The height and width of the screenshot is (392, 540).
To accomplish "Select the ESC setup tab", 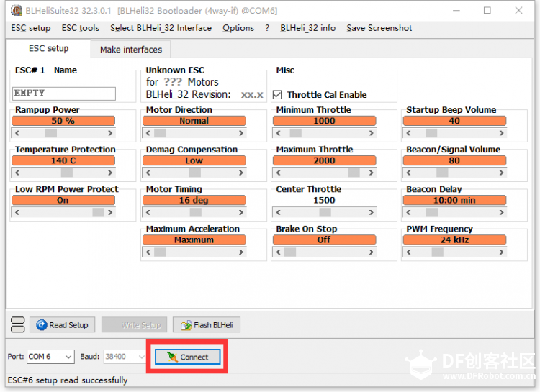I will [48, 48].
